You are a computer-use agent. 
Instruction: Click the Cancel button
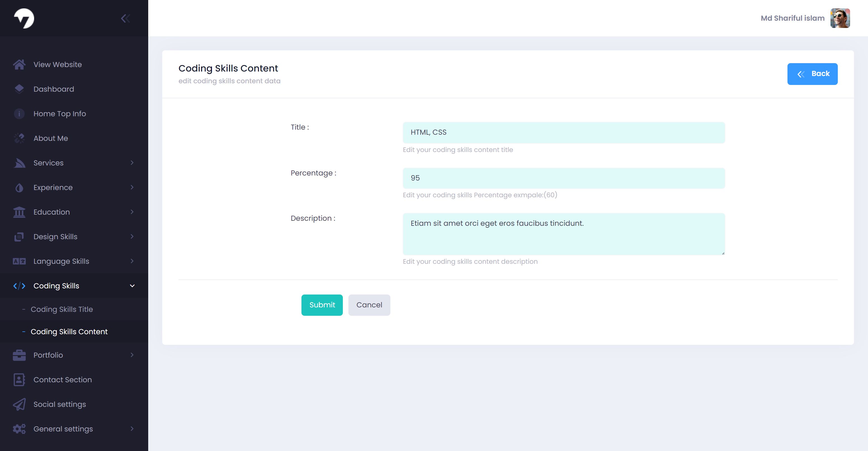pyautogui.click(x=369, y=305)
